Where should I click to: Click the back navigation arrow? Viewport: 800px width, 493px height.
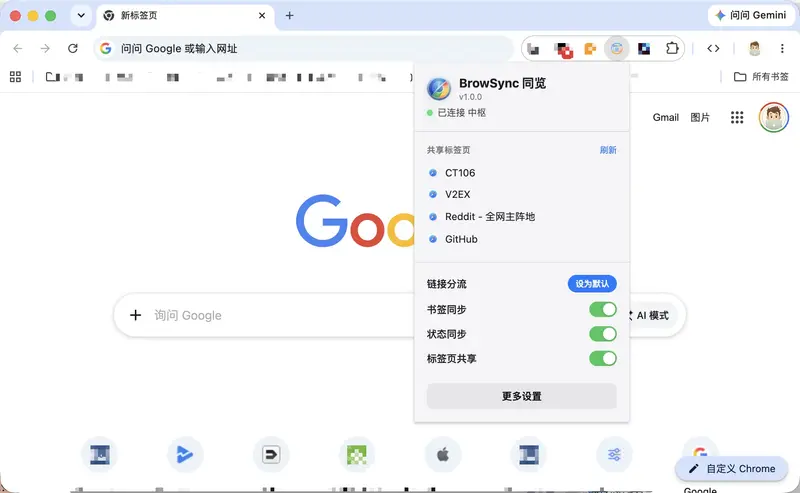(x=18, y=48)
